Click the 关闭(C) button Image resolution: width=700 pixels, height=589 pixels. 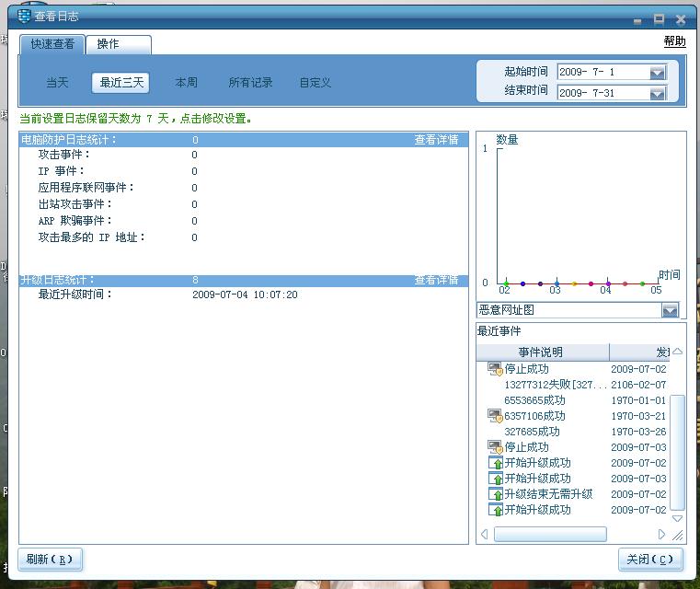650,559
